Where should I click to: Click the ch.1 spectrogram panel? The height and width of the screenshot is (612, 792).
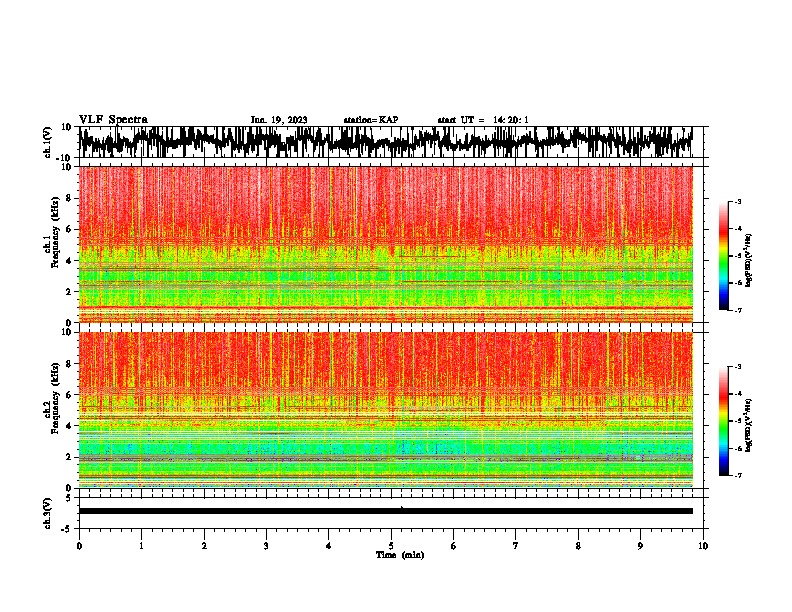pos(386,244)
